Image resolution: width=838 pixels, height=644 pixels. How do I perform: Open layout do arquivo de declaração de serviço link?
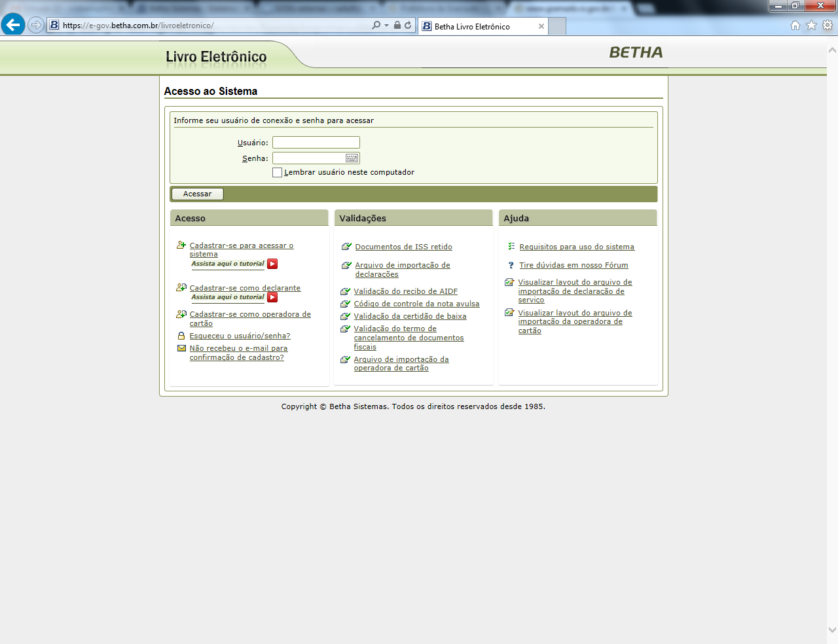click(x=575, y=291)
